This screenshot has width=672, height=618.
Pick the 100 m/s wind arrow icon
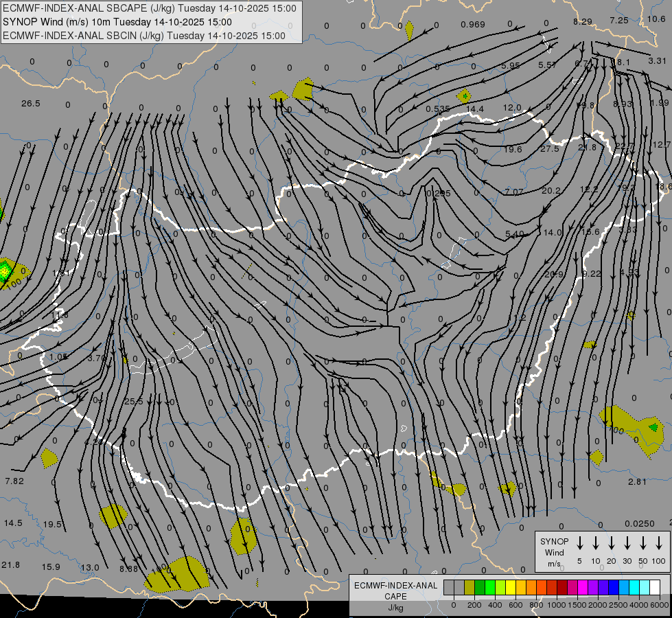[x=659, y=543]
